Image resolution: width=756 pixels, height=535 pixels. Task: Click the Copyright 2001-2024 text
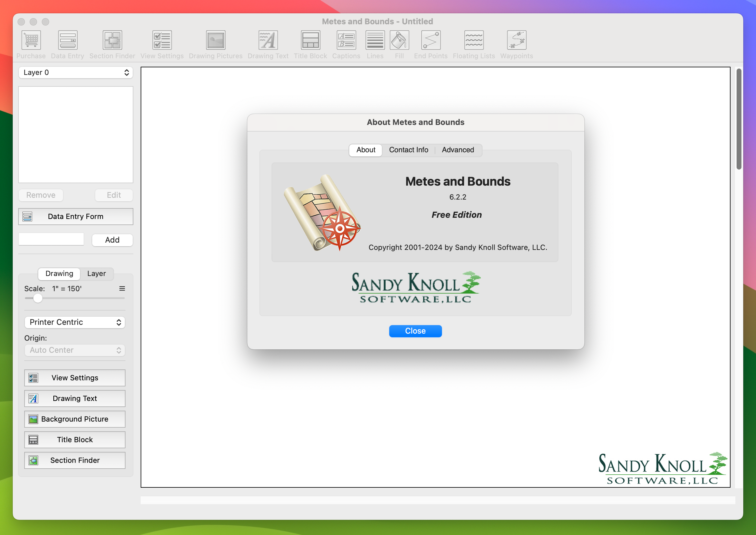click(x=458, y=247)
